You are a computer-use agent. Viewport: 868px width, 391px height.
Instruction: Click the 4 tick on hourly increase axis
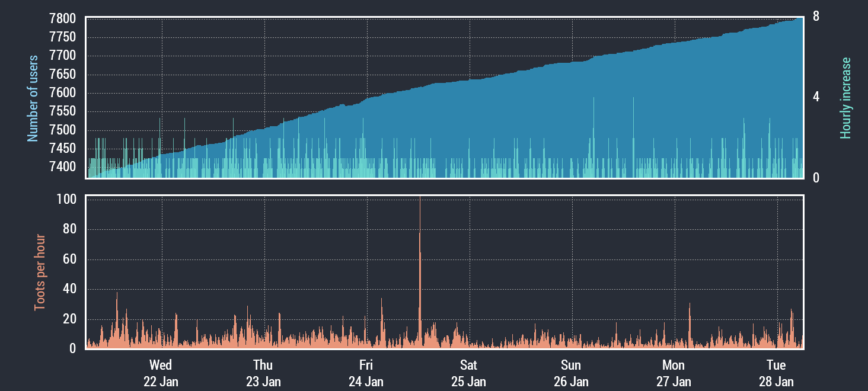(816, 97)
